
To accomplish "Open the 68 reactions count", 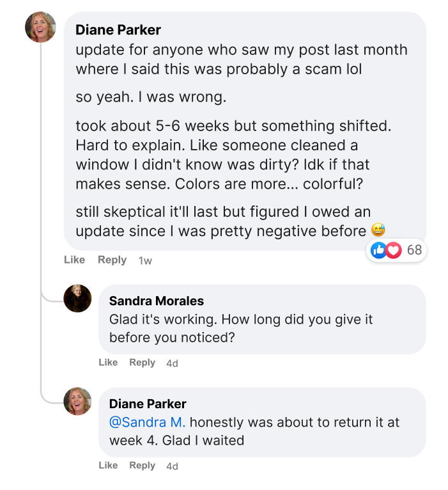I will pos(414,250).
